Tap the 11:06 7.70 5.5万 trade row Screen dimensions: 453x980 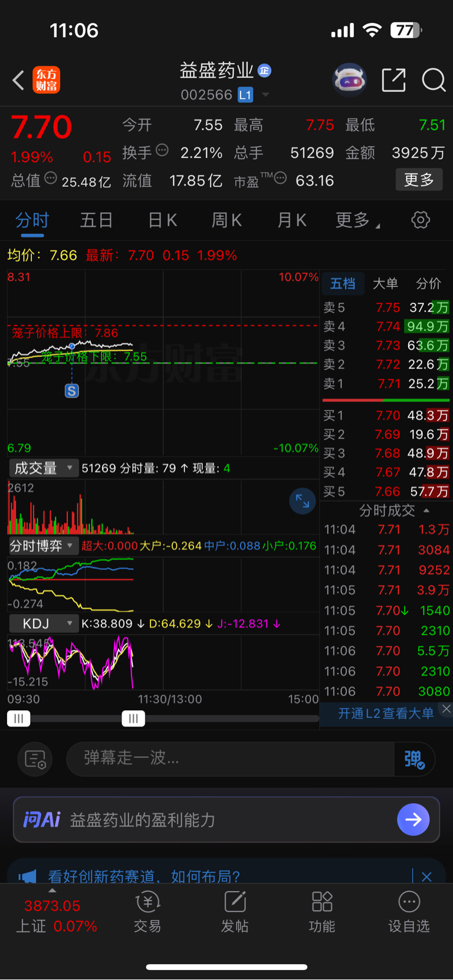pyautogui.click(x=386, y=651)
